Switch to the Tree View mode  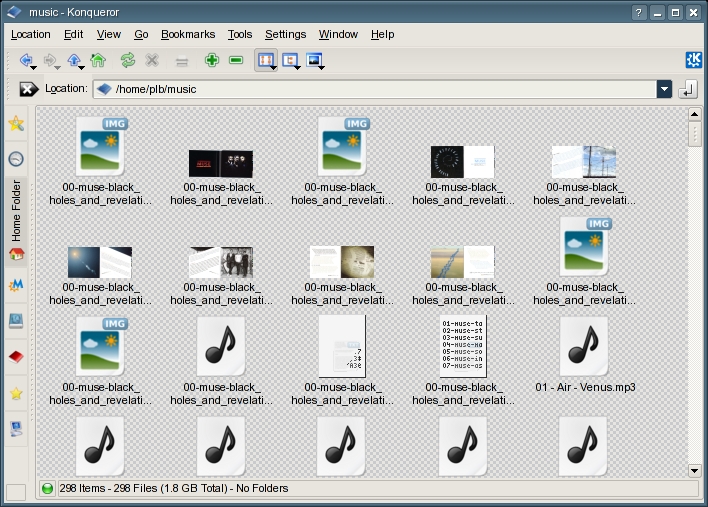(289, 60)
